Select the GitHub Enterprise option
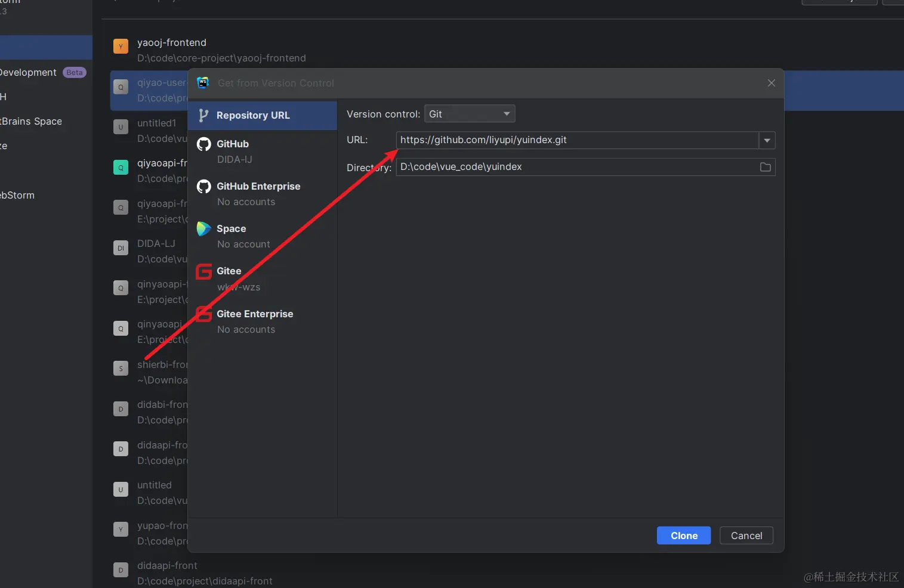Screen dimensions: 904x588 [x=263, y=194]
